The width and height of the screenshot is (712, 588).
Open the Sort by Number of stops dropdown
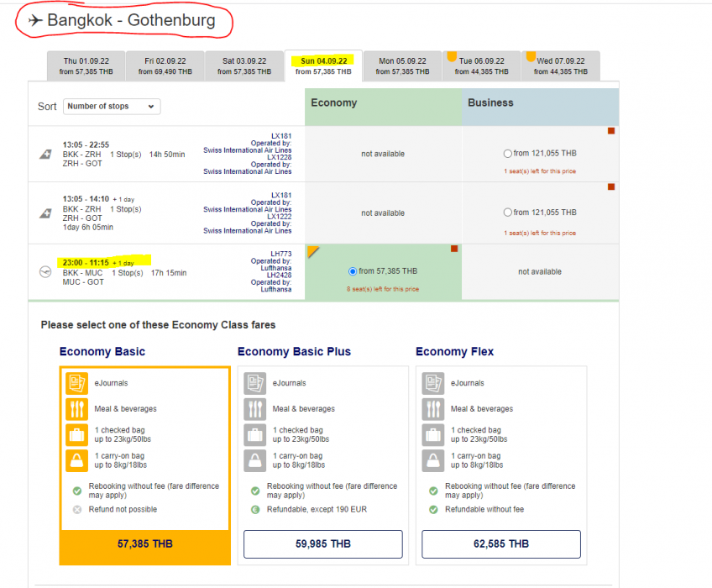tap(112, 107)
